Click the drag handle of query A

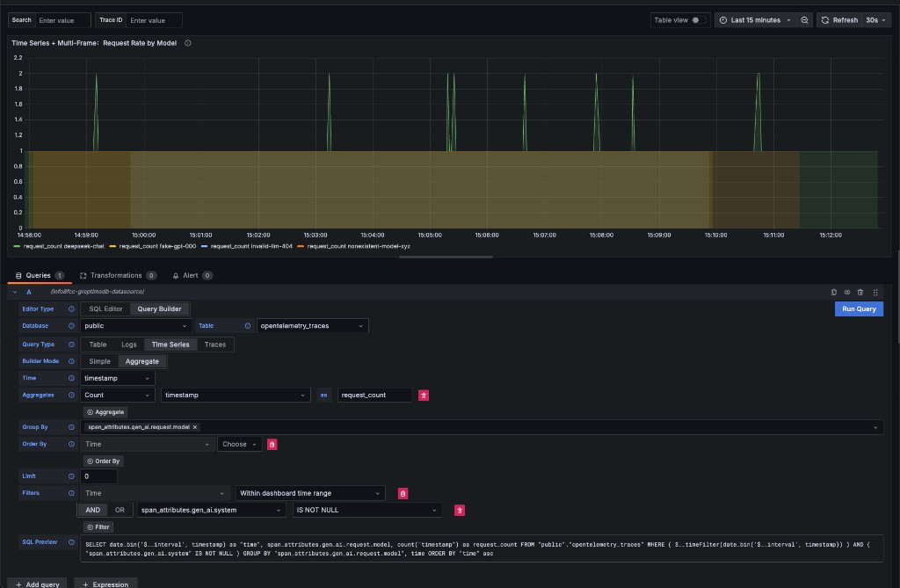[x=875, y=292]
